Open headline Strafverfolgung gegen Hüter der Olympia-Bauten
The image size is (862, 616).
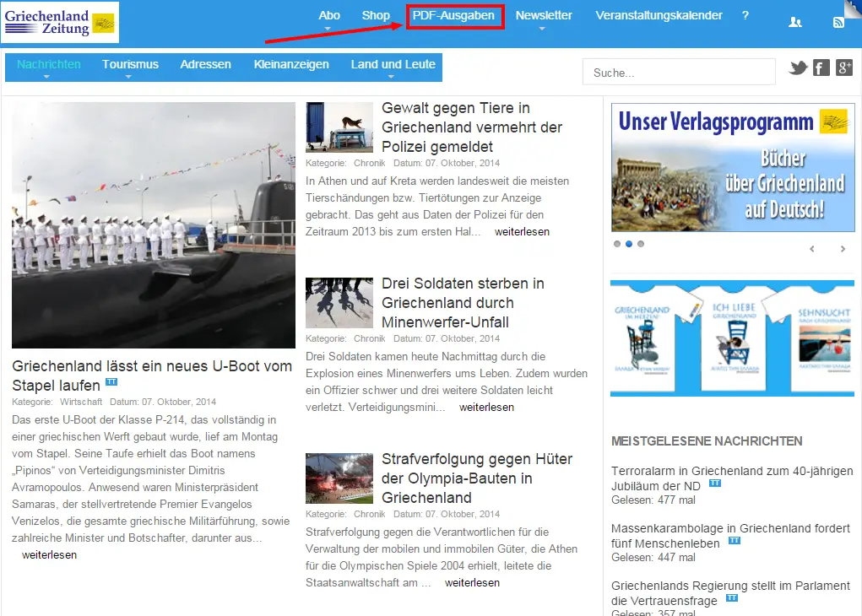pos(477,478)
